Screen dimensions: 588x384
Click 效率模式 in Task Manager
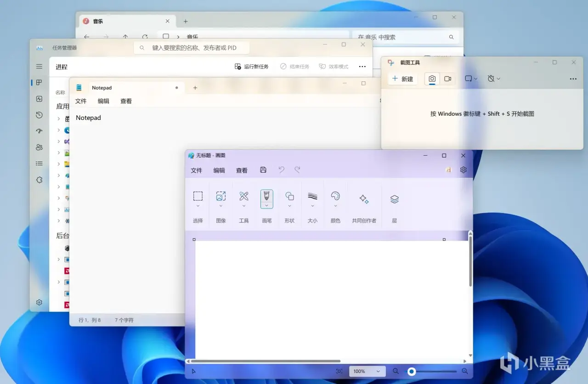click(x=334, y=67)
